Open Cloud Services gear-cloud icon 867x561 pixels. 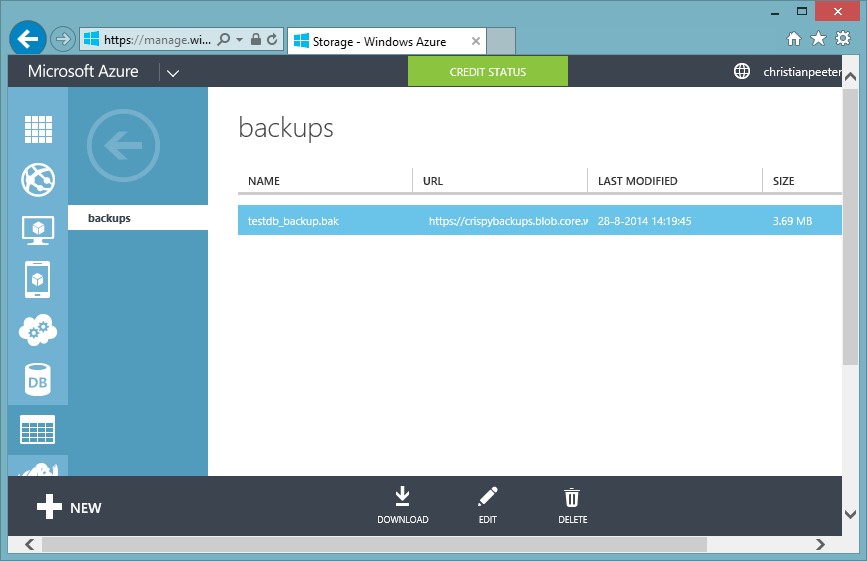click(38, 329)
